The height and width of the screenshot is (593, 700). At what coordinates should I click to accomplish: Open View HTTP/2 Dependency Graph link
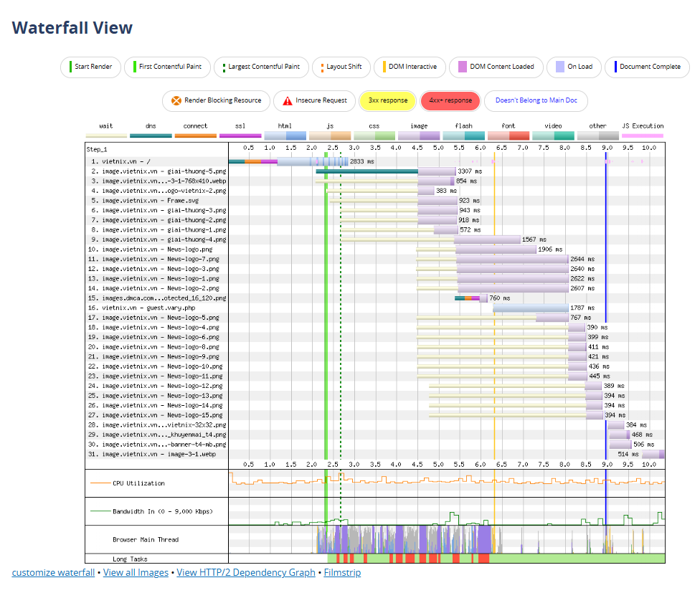[245, 572]
